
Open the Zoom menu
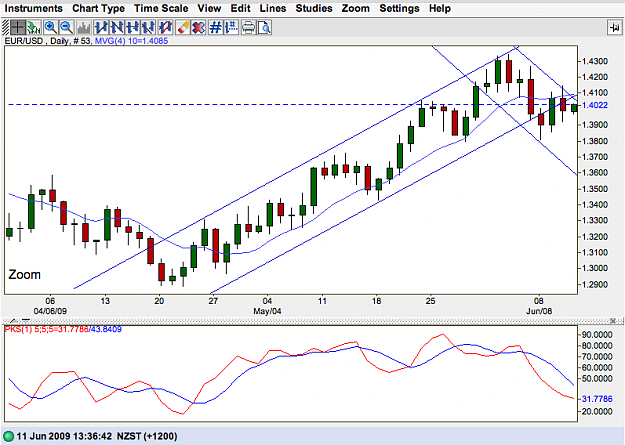[356, 8]
